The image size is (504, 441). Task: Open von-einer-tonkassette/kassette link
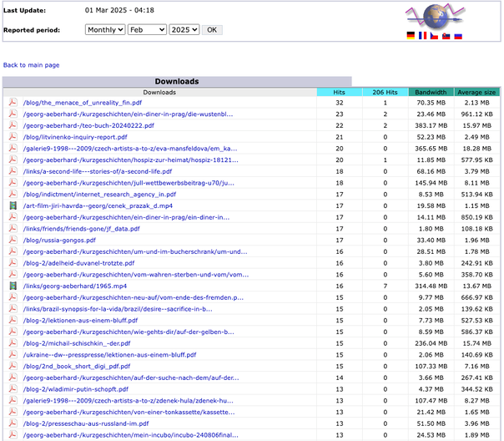[129, 412]
